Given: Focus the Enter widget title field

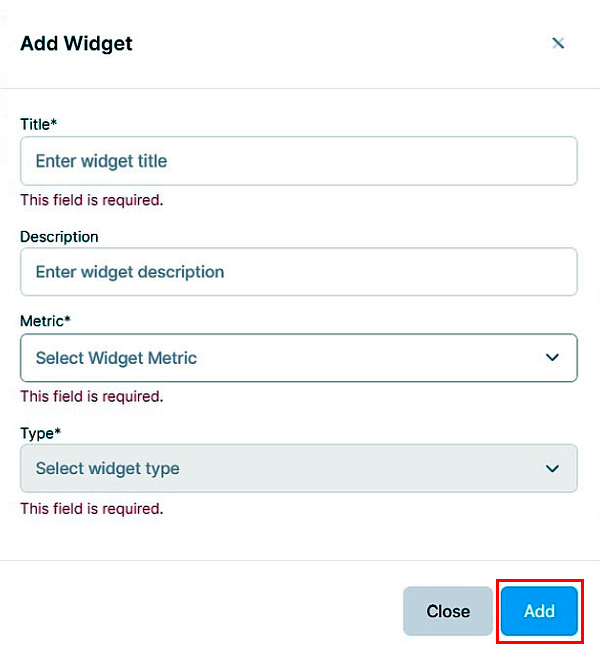Looking at the screenshot, I should pos(298,161).
